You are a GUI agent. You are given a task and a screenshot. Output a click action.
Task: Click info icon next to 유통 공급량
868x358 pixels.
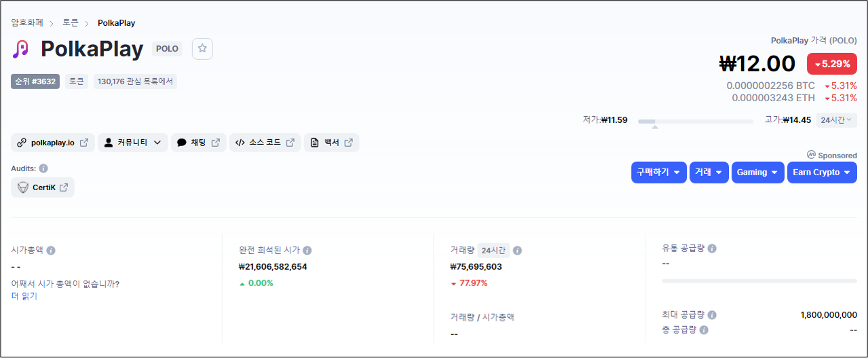[x=712, y=249]
